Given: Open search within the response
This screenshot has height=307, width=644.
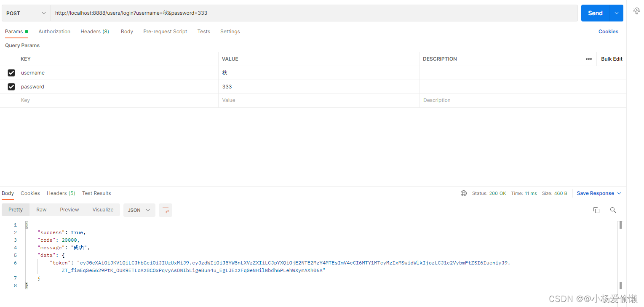Looking at the screenshot, I should point(613,210).
